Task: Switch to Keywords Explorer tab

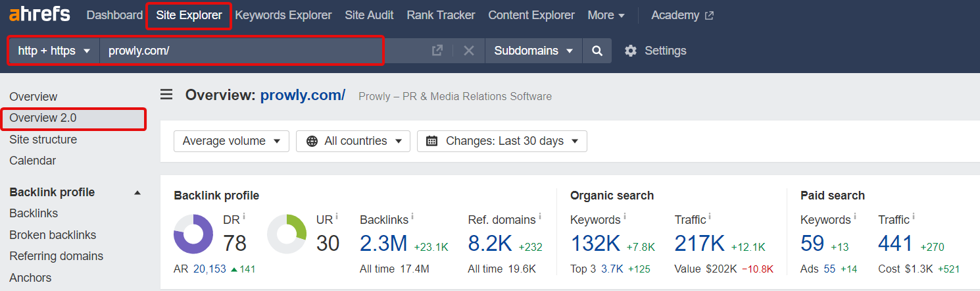Action: tap(283, 15)
